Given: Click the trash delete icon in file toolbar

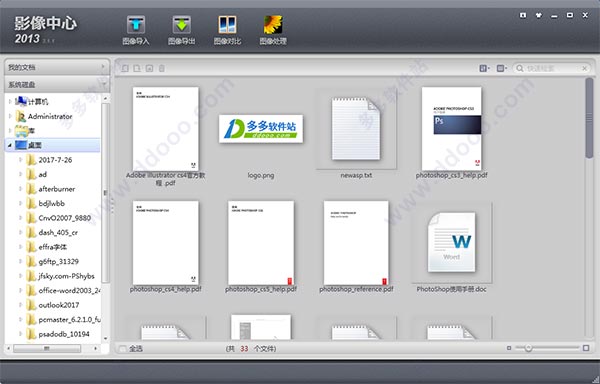Looking at the screenshot, I should (x=161, y=68).
